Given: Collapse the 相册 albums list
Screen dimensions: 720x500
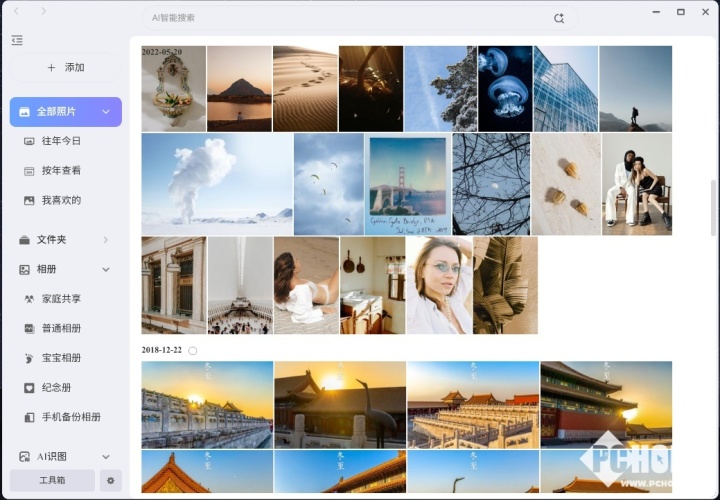Looking at the screenshot, I should coord(106,270).
